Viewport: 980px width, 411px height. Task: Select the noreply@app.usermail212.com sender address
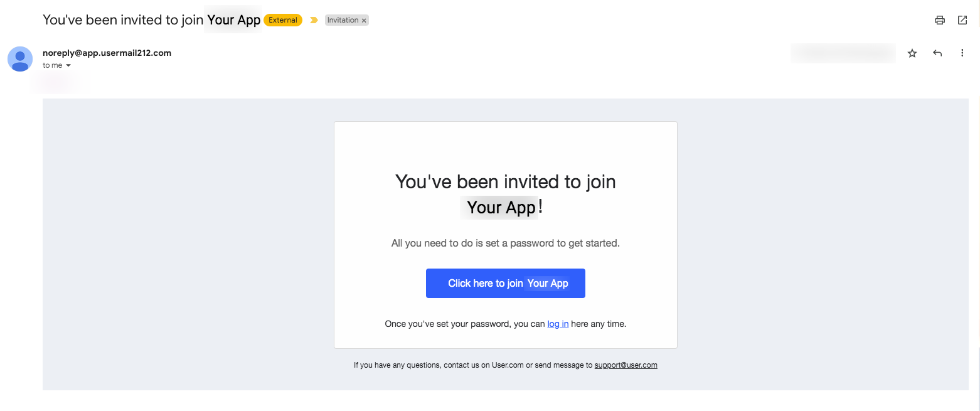107,53
